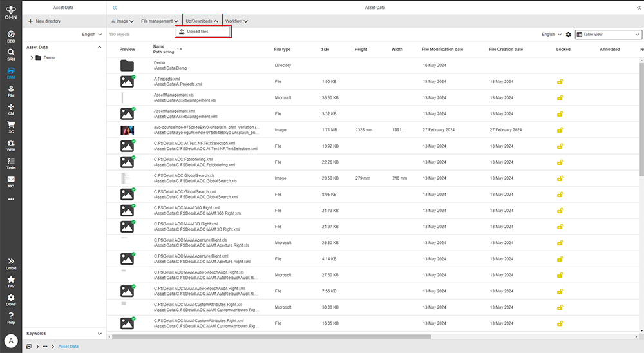Open the Workflow menu
644x353 pixels.
[236, 21]
